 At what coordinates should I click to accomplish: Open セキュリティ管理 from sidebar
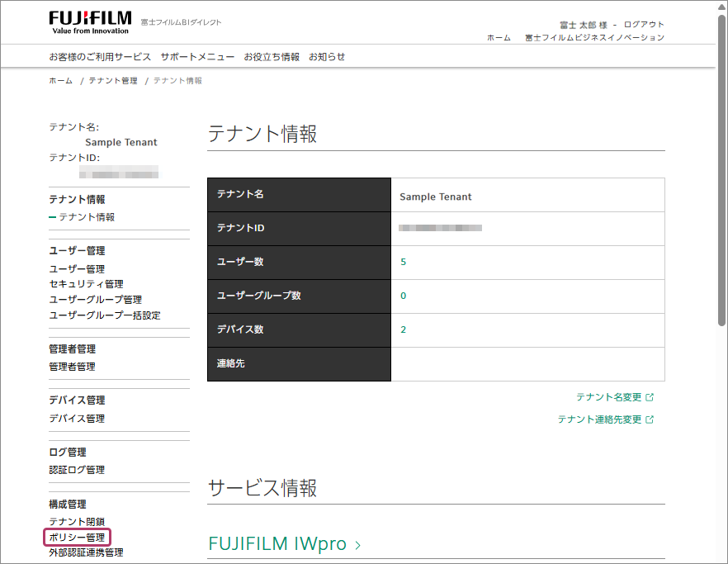(x=86, y=284)
